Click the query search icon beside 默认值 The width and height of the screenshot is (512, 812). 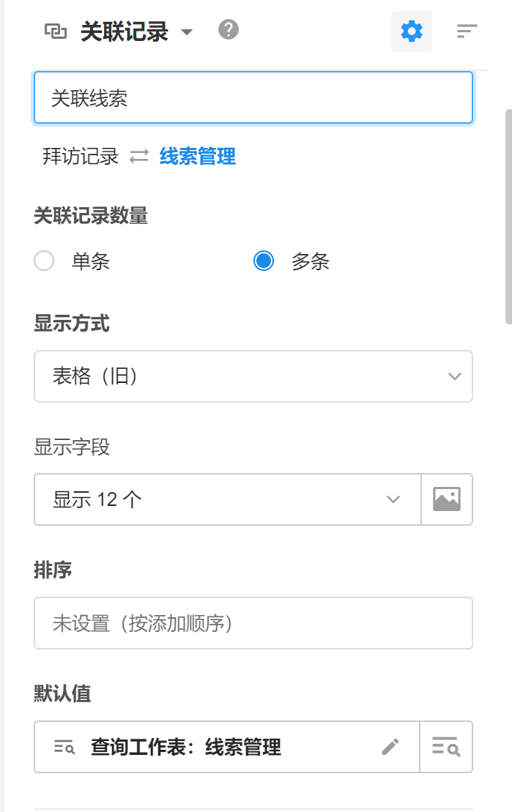(x=446, y=747)
